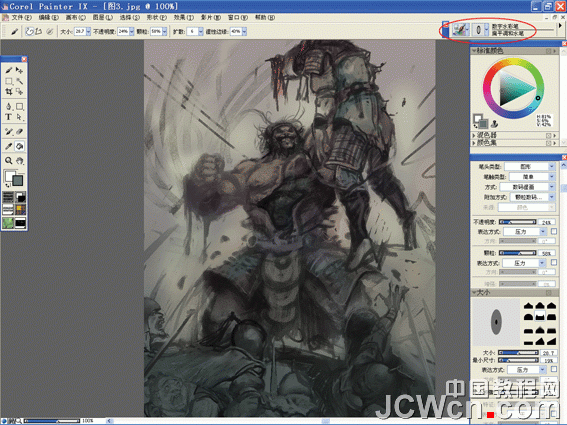Open the 方式 method dropdown
Screen dimensions: 567x425
[527, 187]
